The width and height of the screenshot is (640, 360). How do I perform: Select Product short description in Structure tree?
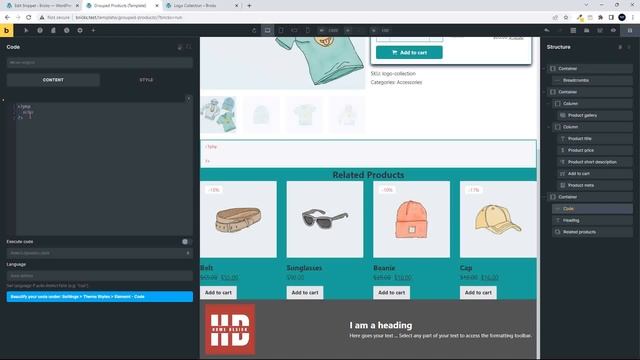pyautogui.click(x=594, y=162)
